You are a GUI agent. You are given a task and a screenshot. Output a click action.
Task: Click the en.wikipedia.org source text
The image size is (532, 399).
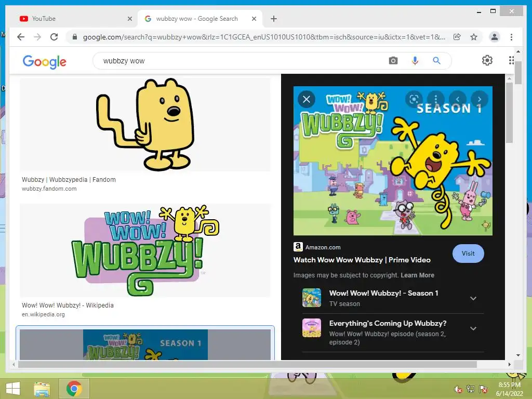click(x=43, y=314)
